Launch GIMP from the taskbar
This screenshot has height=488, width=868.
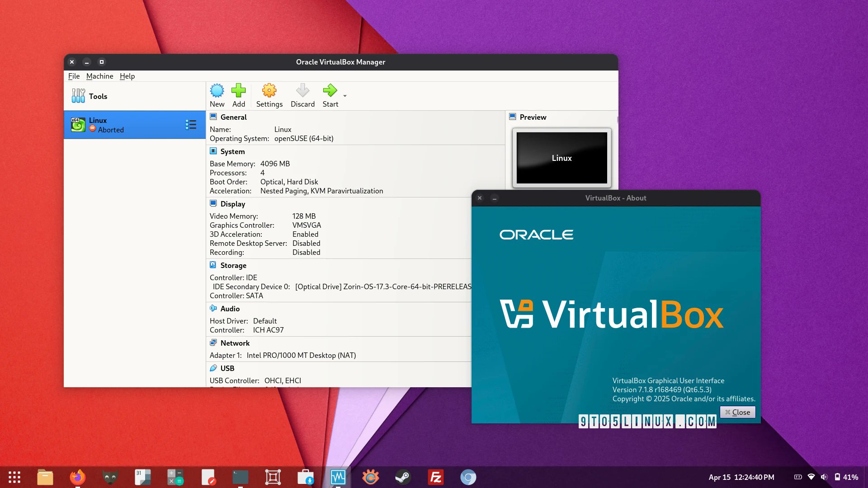click(x=110, y=477)
